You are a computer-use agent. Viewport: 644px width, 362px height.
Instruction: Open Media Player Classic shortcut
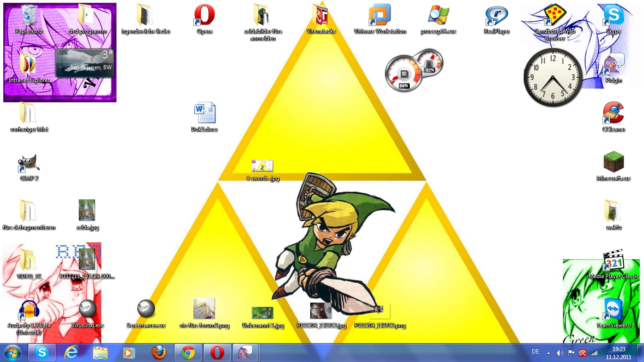tap(613, 261)
